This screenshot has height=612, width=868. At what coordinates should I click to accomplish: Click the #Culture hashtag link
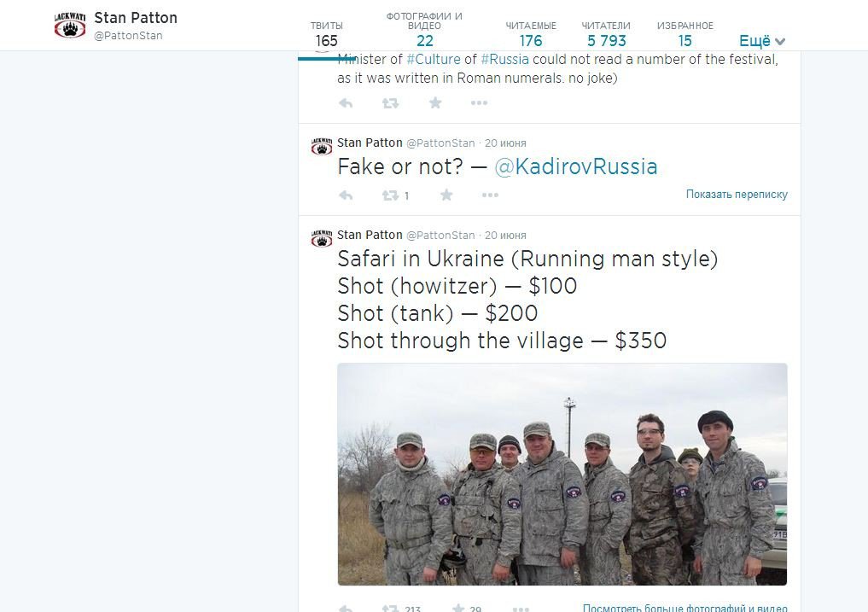(434, 60)
